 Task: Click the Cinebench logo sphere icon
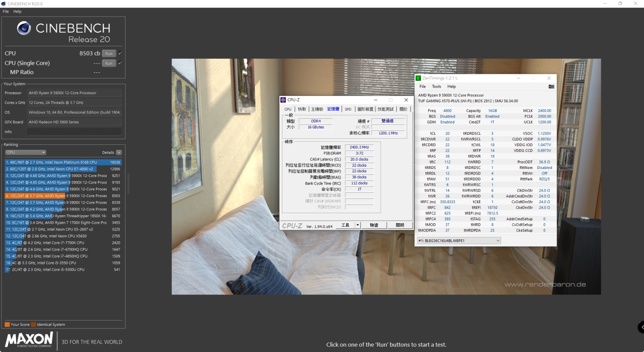(x=24, y=28)
